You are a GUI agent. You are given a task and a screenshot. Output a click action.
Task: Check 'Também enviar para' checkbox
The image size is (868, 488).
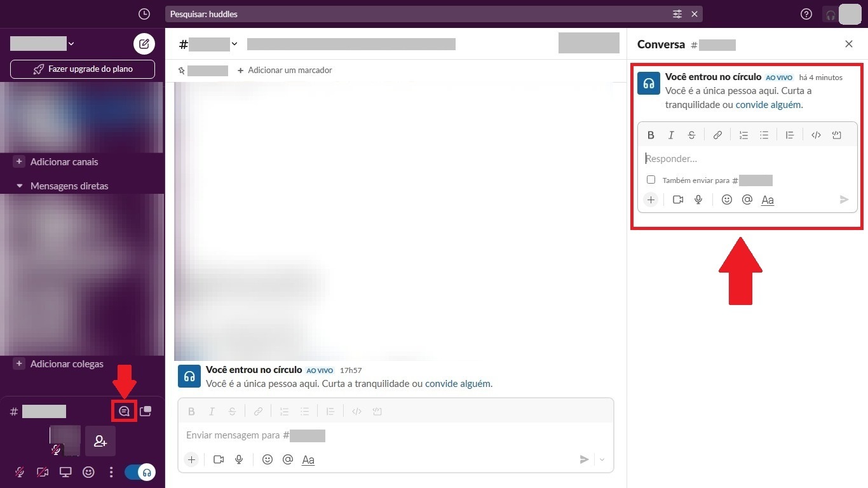(651, 180)
